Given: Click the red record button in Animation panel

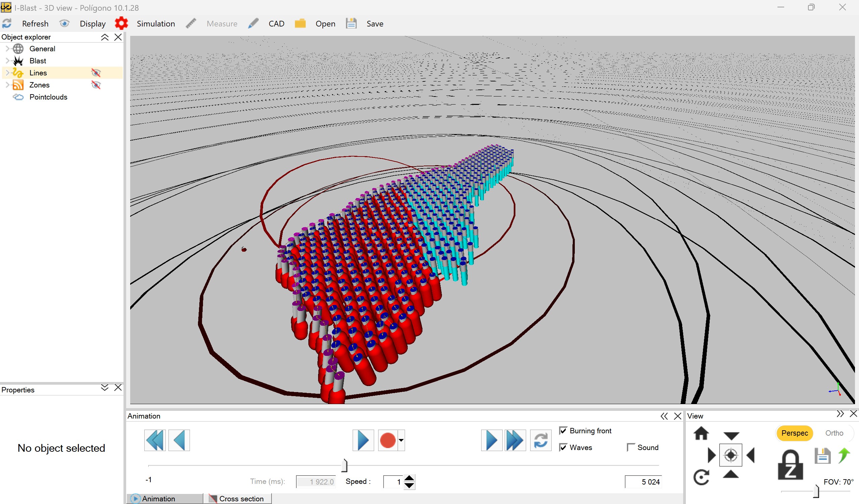Looking at the screenshot, I should 388,440.
